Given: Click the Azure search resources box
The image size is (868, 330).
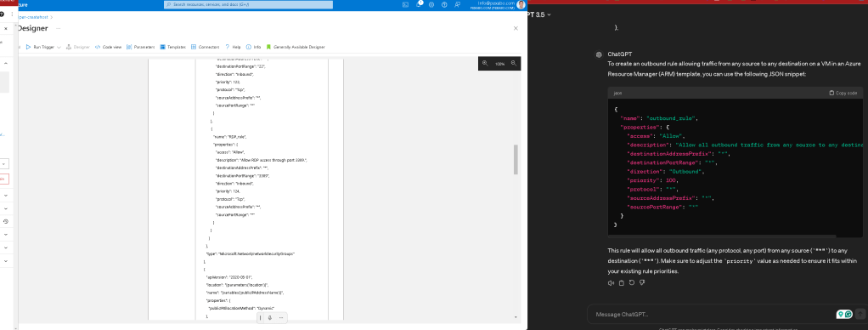Looking at the screenshot, I should click(x=249, y=4).
